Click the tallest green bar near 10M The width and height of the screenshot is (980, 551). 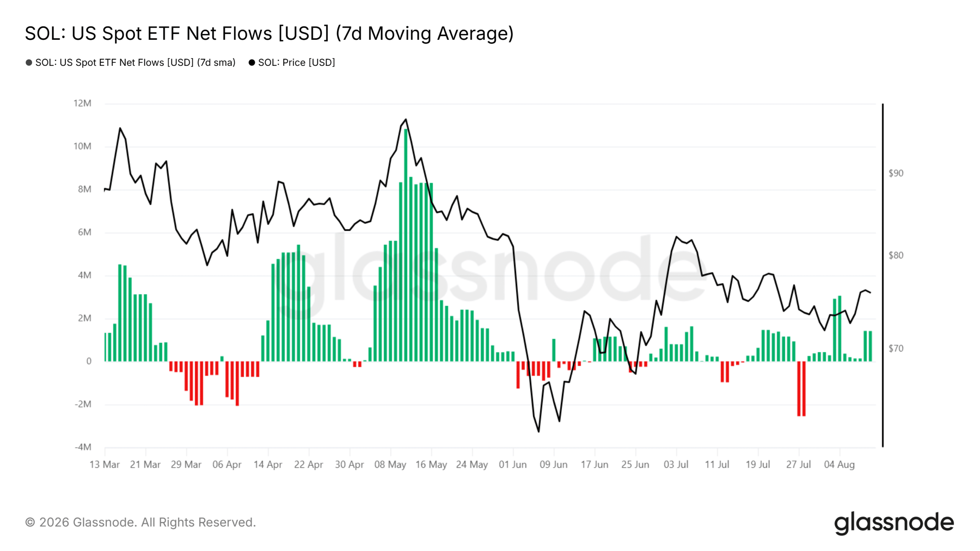406,245
